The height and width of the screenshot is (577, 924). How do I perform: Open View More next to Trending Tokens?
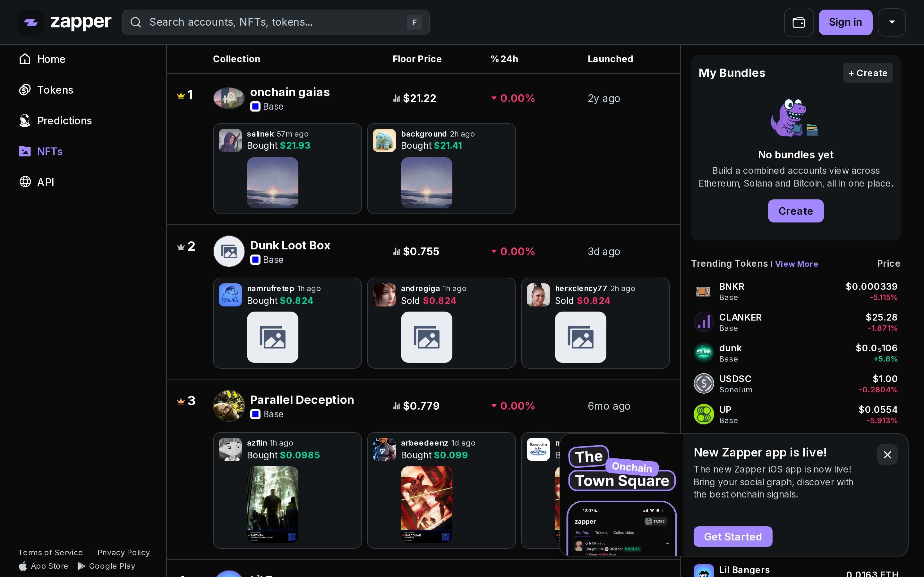coord(797,264)
